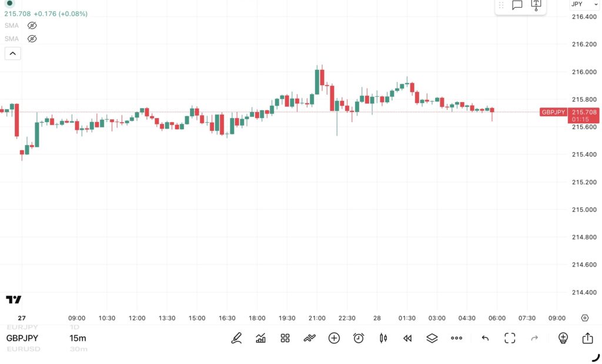The image size is (602, 364).
Task: Open the object tree layers icon
Action: coord(432,338)
